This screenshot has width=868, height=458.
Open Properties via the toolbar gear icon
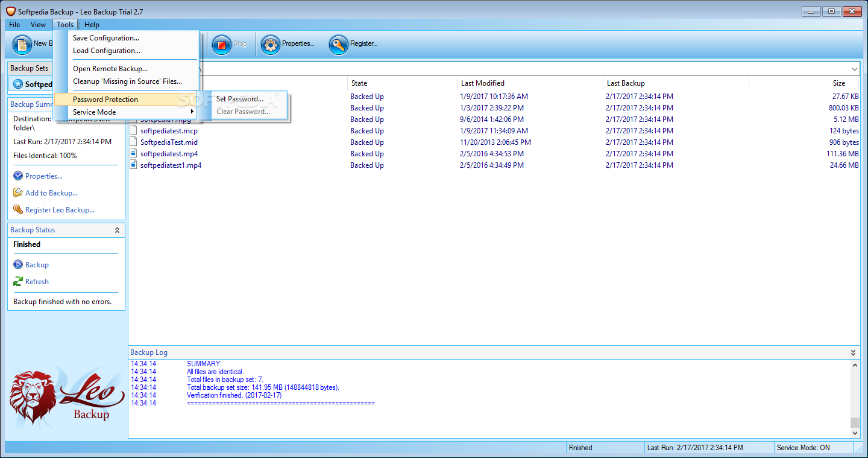pos(271,44)
